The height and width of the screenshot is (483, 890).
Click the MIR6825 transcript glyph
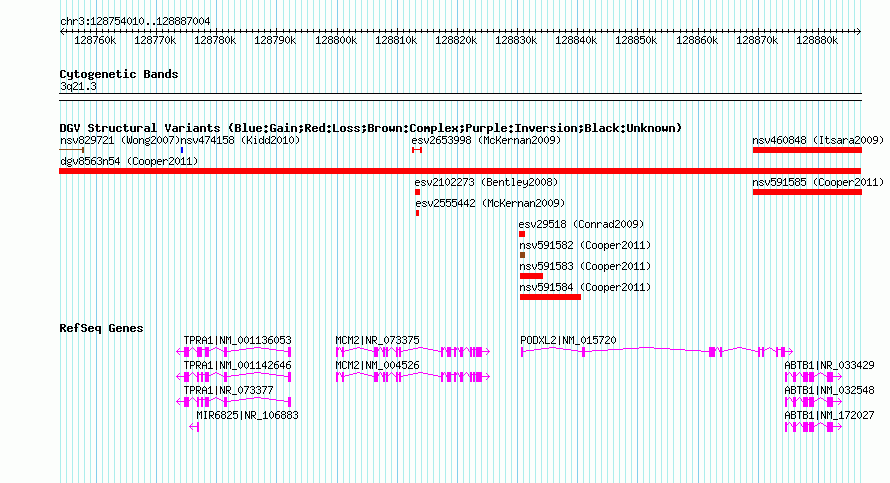(x=194, y=427)
